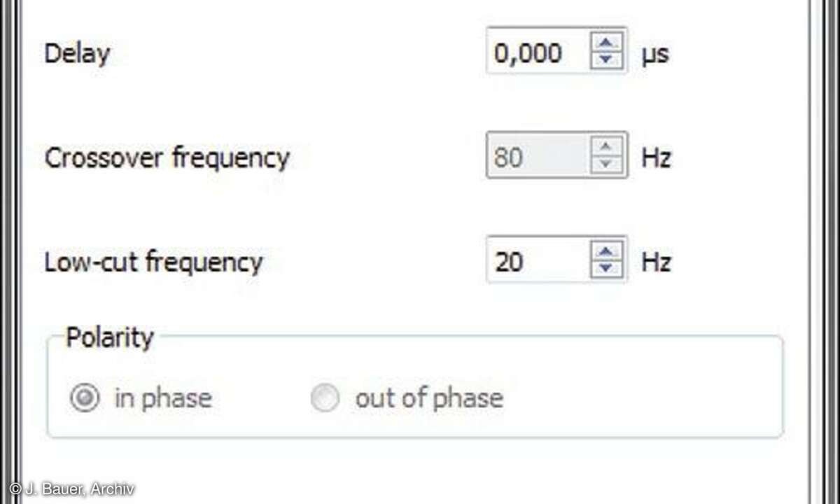Click the Low-cut frequency label
This screenshot has height=504, width=840.
coord(153,262)
